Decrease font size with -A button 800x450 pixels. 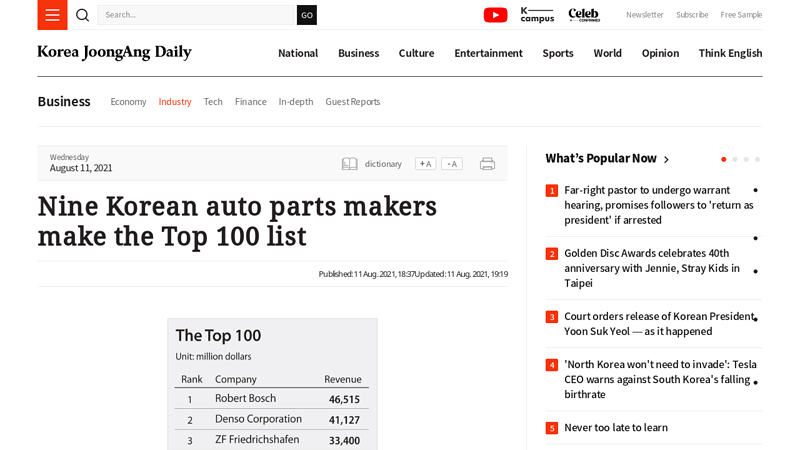(452, 164)
